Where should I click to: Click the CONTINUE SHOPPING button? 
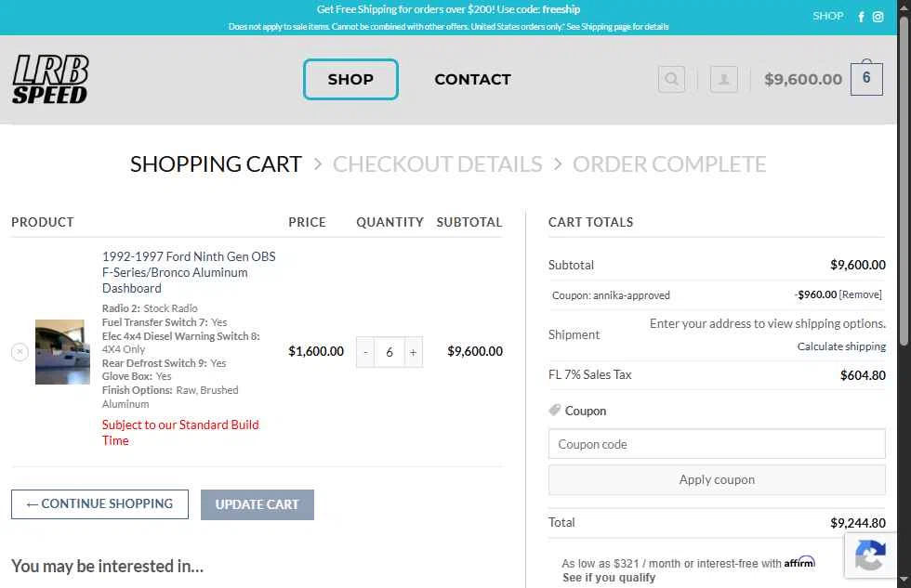100,503
